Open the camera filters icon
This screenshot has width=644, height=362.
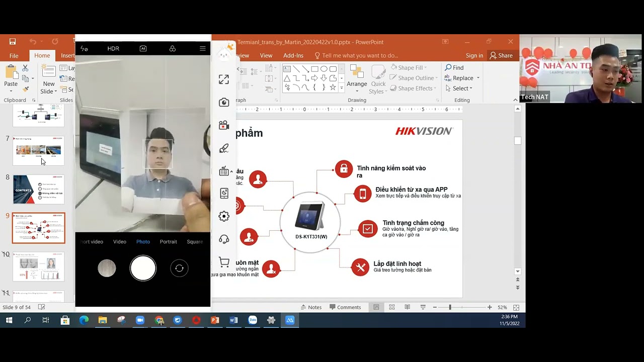[x=173, y=49]
